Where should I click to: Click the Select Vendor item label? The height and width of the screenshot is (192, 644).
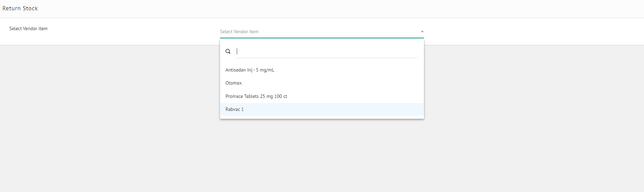28,29
